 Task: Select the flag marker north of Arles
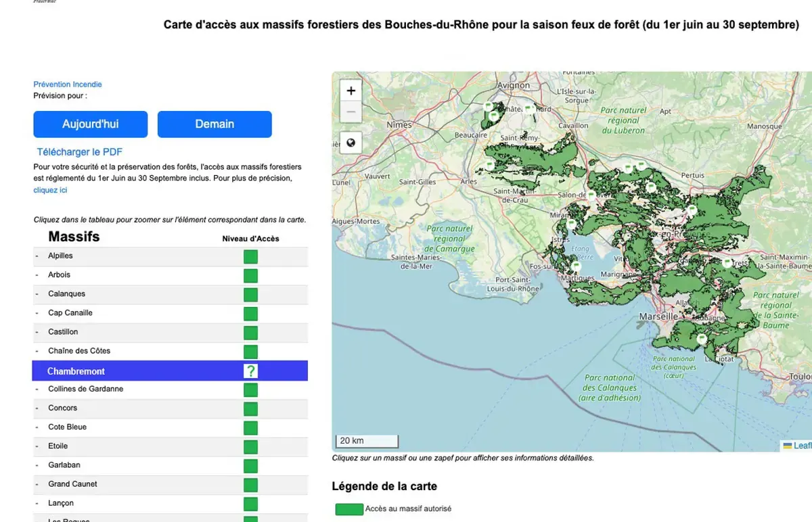click(489, 164)
